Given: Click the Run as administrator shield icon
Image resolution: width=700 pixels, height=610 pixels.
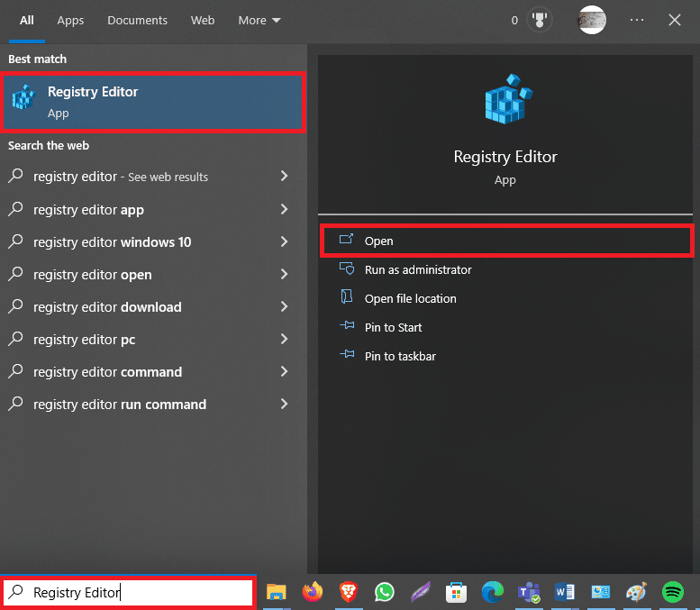Looking at the screenshot, I should tap(347, 269).
